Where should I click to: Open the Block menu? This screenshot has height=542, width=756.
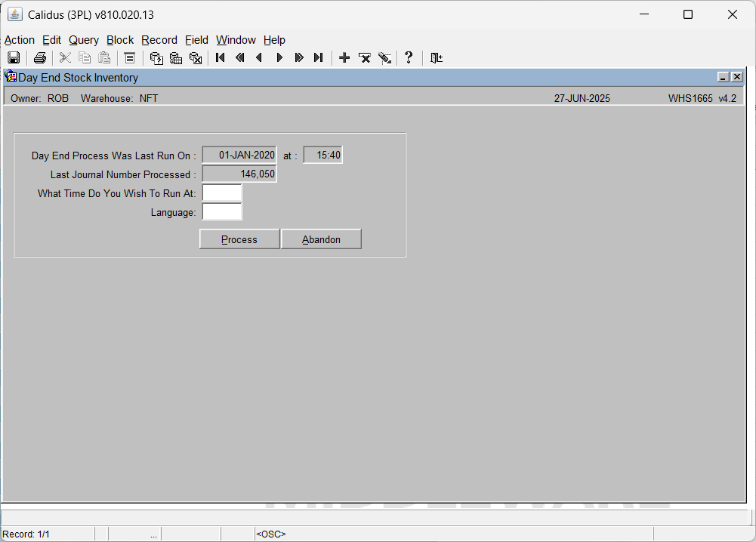coord(120,40)
